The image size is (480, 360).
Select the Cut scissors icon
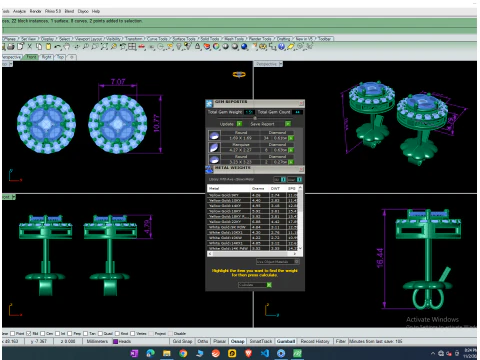pyautogui.click(x=30, y=47)
